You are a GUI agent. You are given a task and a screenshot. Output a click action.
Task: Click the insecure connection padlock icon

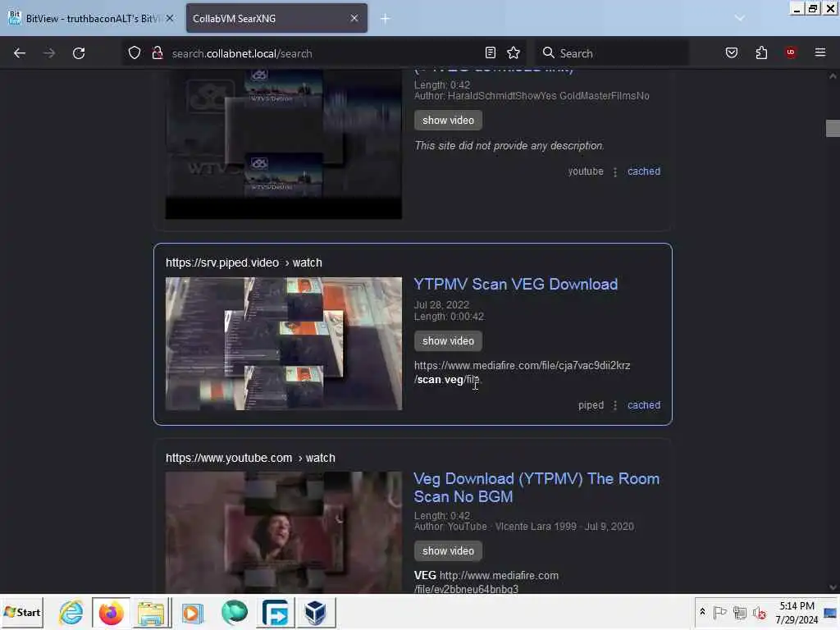[x=157, y=53]
